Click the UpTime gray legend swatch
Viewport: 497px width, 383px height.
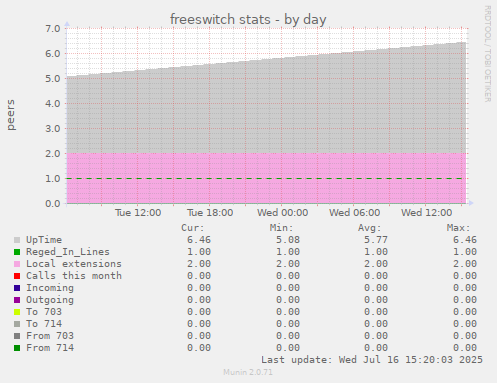[x=17, y=240]
